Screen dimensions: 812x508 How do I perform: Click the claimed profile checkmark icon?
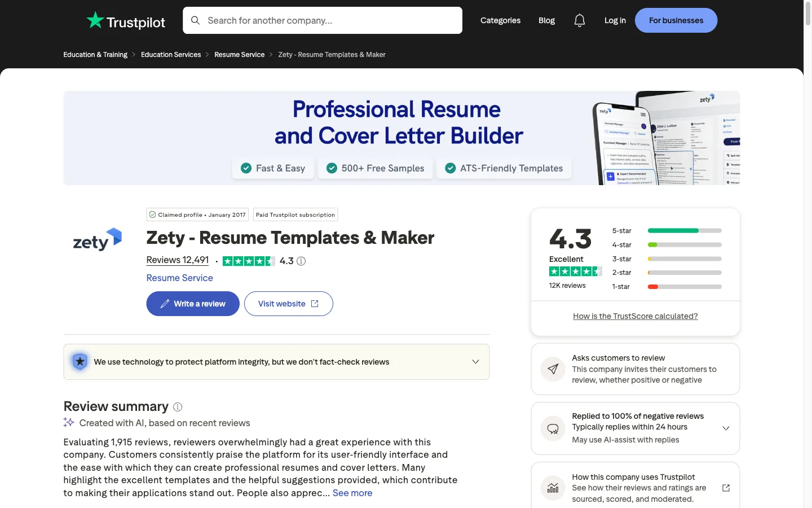click(x=152, y=214)
